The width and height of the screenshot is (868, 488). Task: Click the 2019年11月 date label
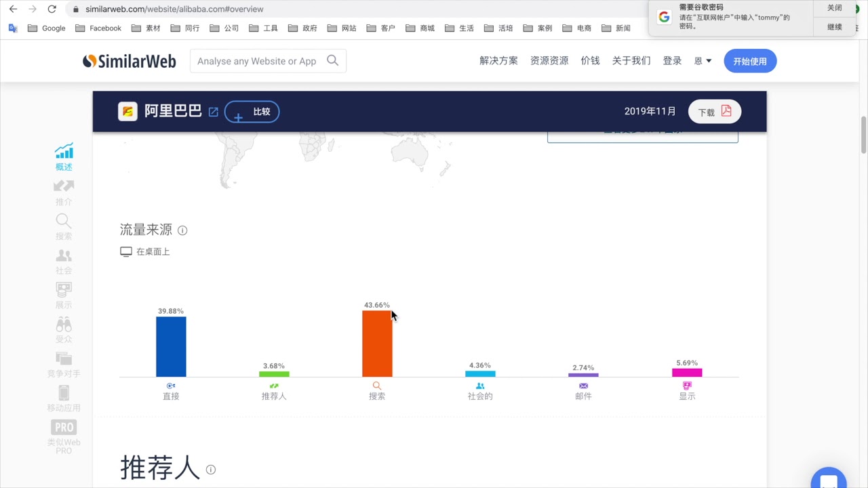pyautogui.click(x=650, y=111)
